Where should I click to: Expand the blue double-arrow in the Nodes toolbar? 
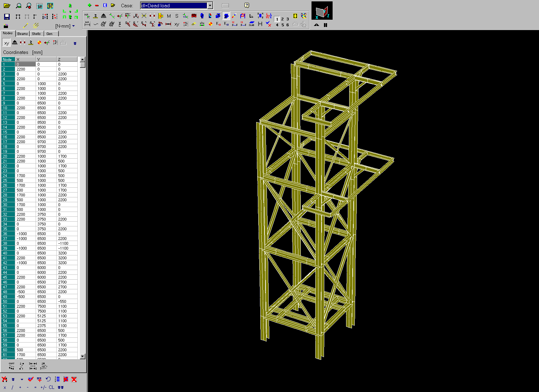pyautogui.click(x=75, y=43)
